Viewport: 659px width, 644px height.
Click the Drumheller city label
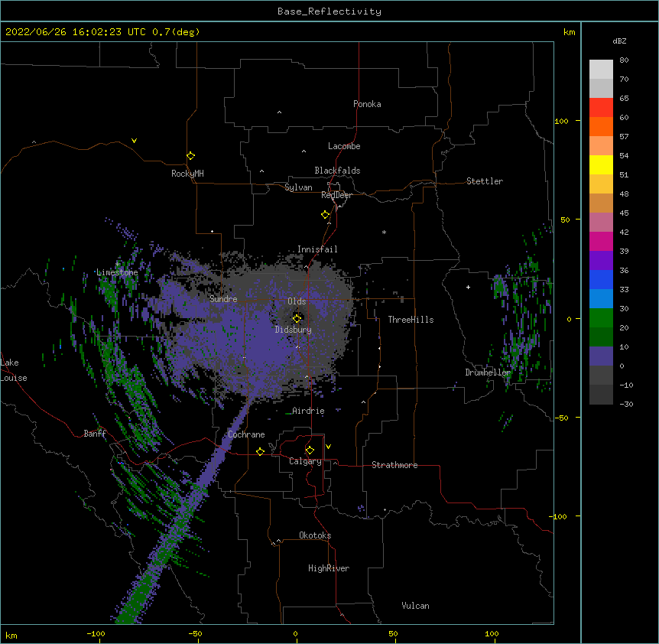click(488, 372)
